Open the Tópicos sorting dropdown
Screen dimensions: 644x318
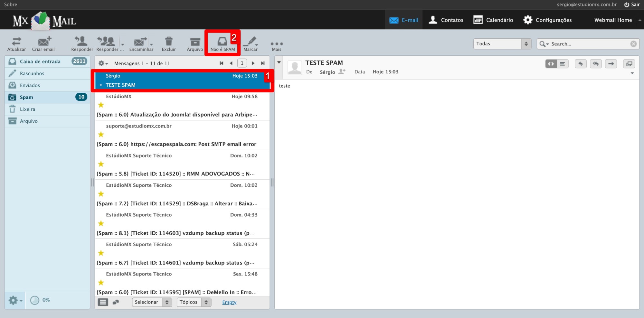coord(193,302)
